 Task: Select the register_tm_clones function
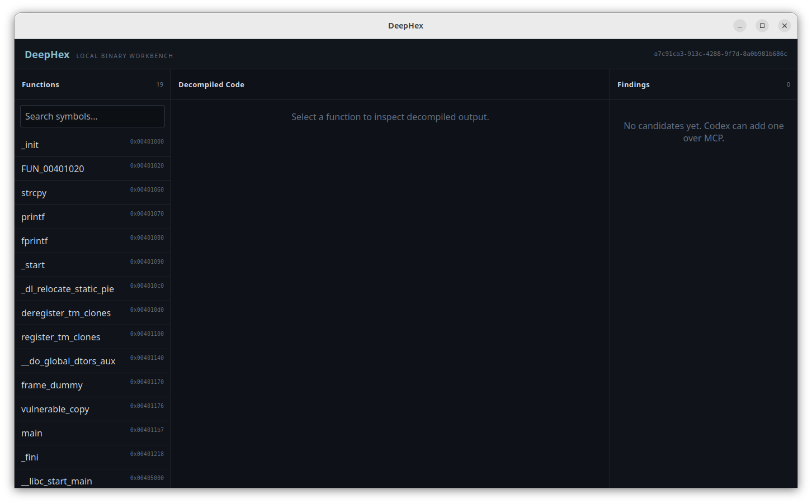pos(92,337)
